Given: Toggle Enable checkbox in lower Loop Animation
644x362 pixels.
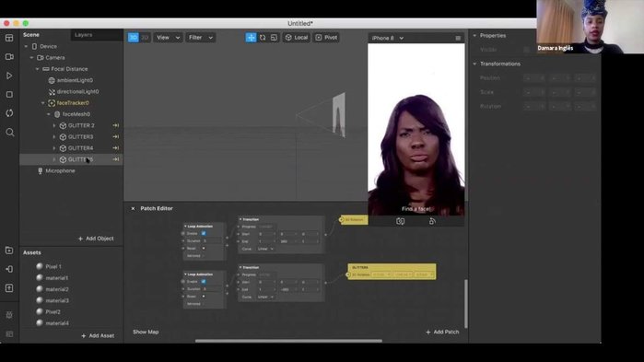Looking at the screenshot, I should 204,282.
